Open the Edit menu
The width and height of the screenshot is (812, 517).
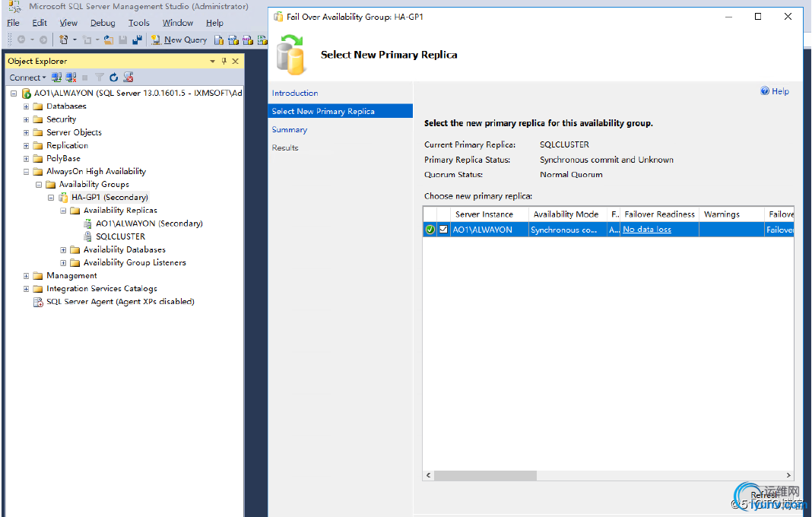[40, 23]
